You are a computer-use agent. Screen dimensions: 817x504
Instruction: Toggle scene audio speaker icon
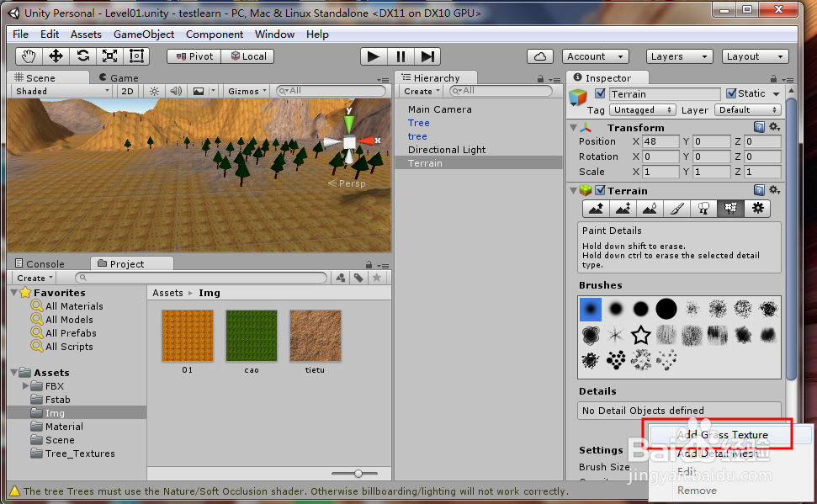[176, 91]
